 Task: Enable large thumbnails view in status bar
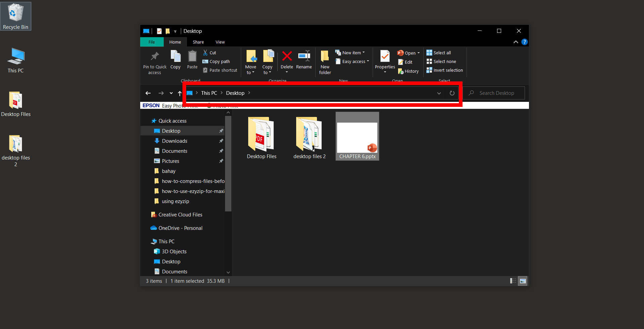pos(523,281)
